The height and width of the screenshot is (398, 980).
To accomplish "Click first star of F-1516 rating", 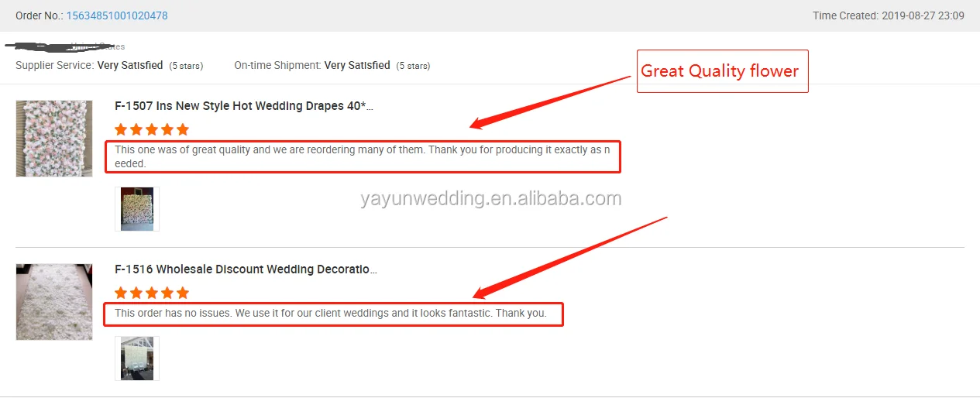I will tap(121, 293).
